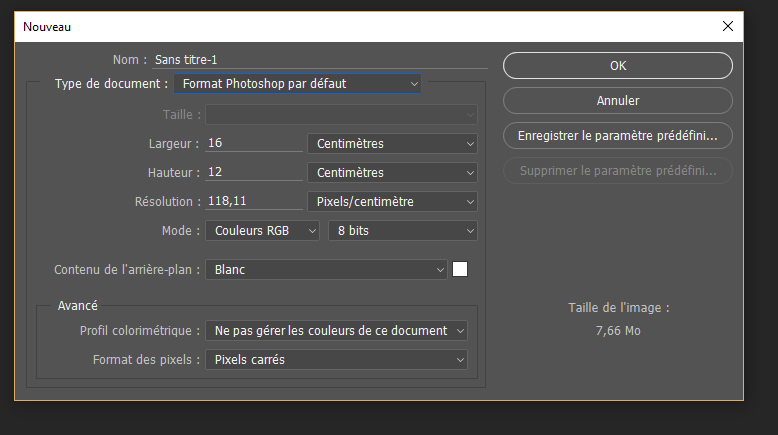Open the Profil colorimétrique dropdown
The height and width of the screenshot is (435, 778).
coord(336,330)
